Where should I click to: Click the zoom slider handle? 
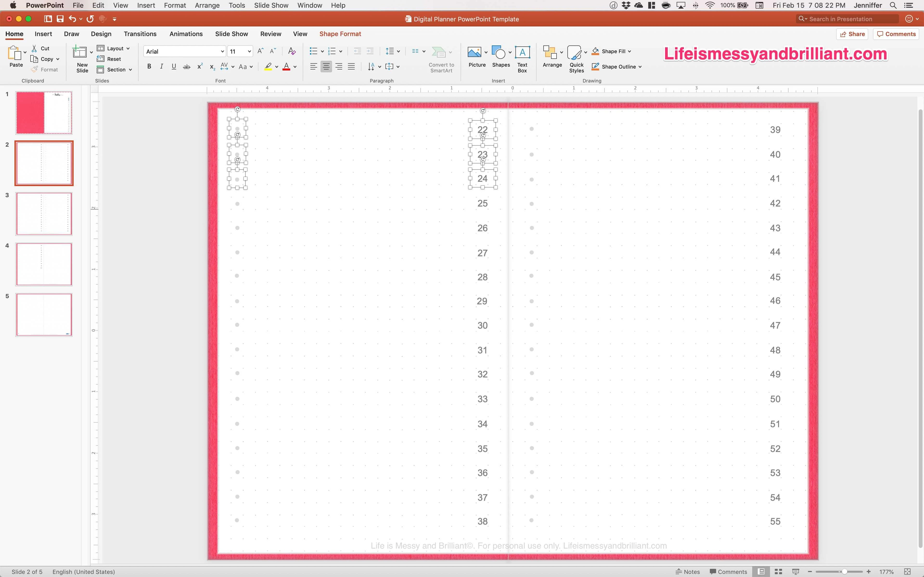[x=844, y=571]
